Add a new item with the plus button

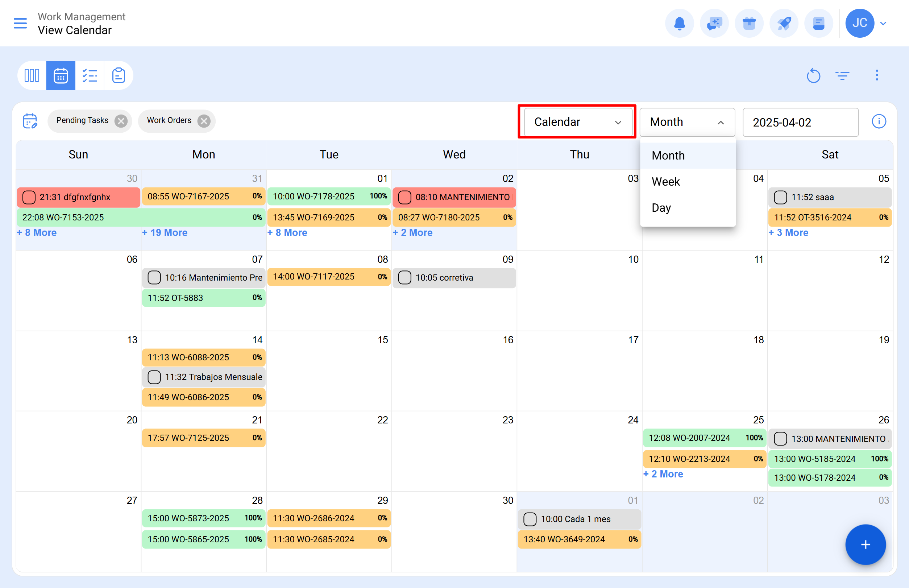(866, 544)
